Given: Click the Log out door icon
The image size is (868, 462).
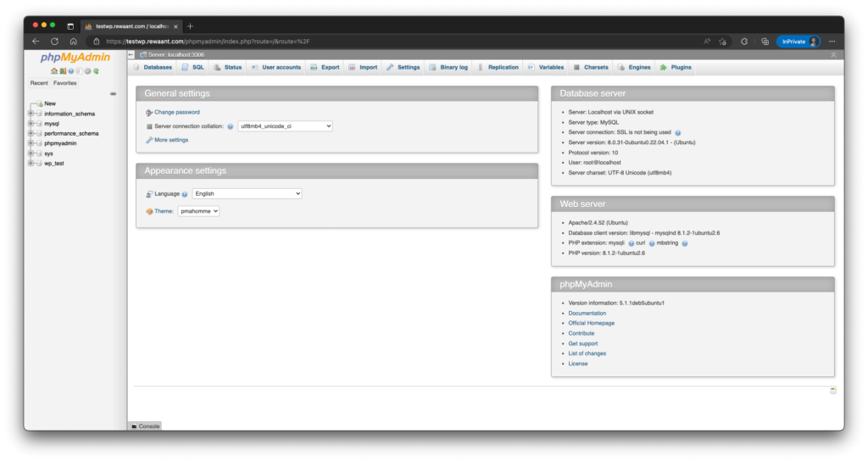Looking at the screenshot, I should [x=63, y=71].
